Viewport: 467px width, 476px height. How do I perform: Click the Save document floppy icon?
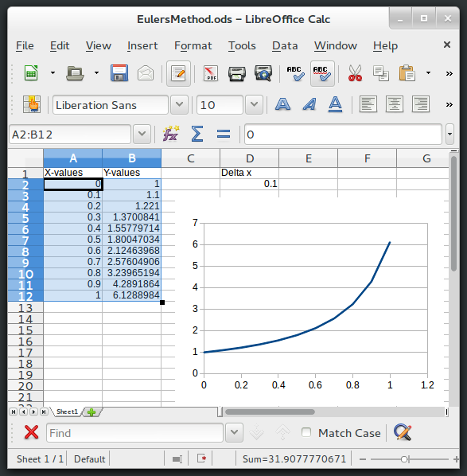(119, 73)
